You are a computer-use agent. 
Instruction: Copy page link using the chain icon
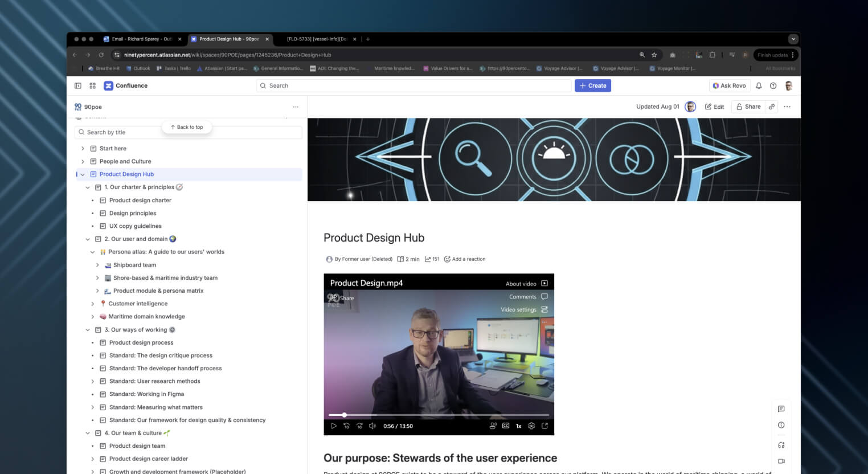click(x=772, y=107)
